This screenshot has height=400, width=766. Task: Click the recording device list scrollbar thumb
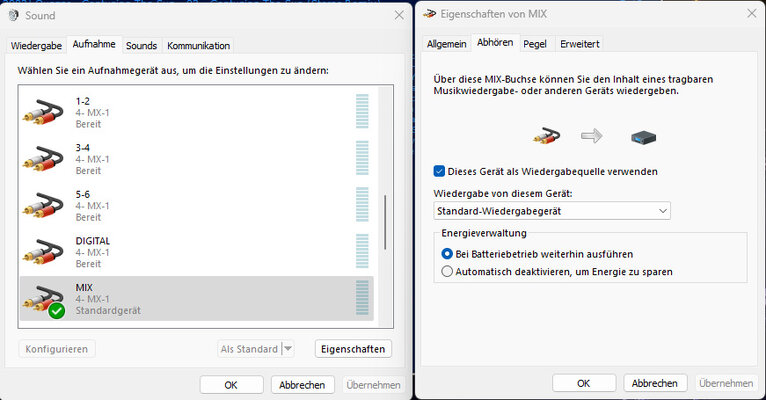pyautogui.click(x=385, y=222)
